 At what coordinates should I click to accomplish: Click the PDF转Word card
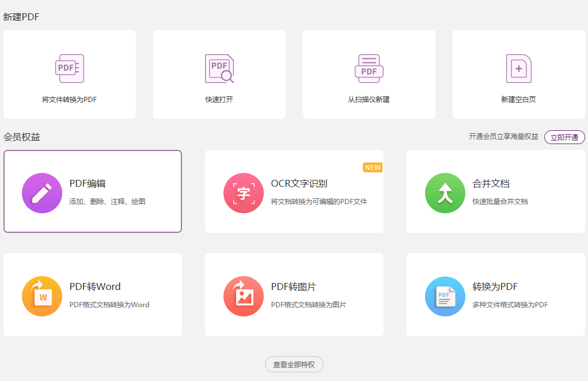[x=92, y=294]
